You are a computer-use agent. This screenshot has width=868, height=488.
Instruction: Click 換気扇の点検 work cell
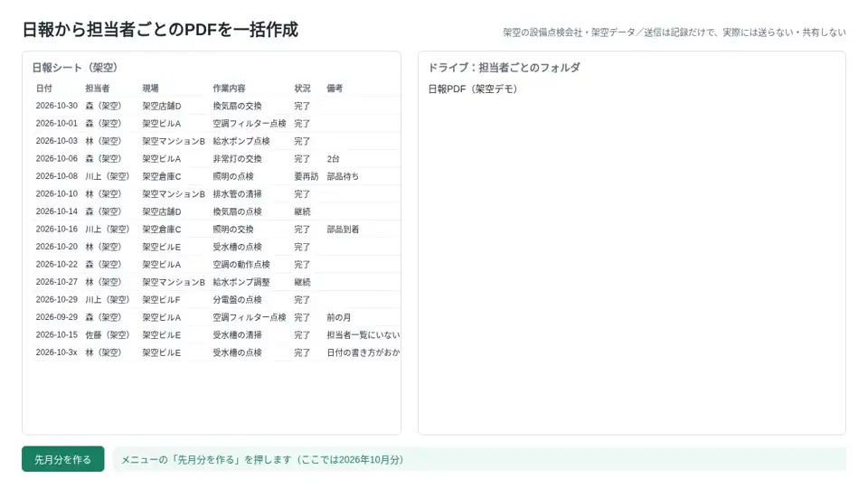(238, 211)
